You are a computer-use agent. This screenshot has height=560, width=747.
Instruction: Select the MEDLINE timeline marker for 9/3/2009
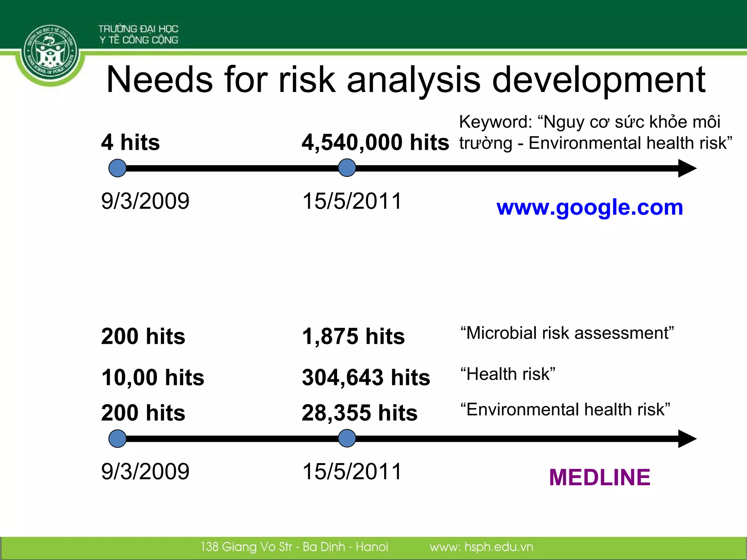tap(117, 439)
